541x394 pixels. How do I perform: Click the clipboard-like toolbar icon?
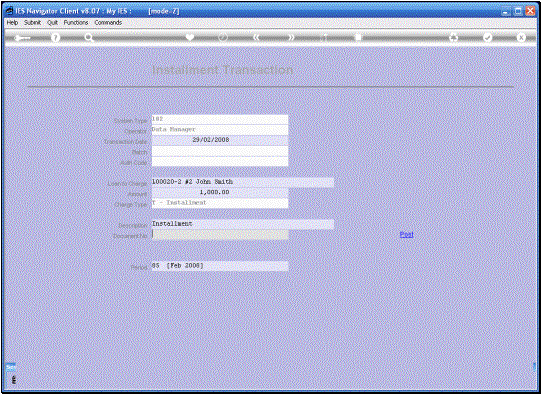[x=358, y=37]
